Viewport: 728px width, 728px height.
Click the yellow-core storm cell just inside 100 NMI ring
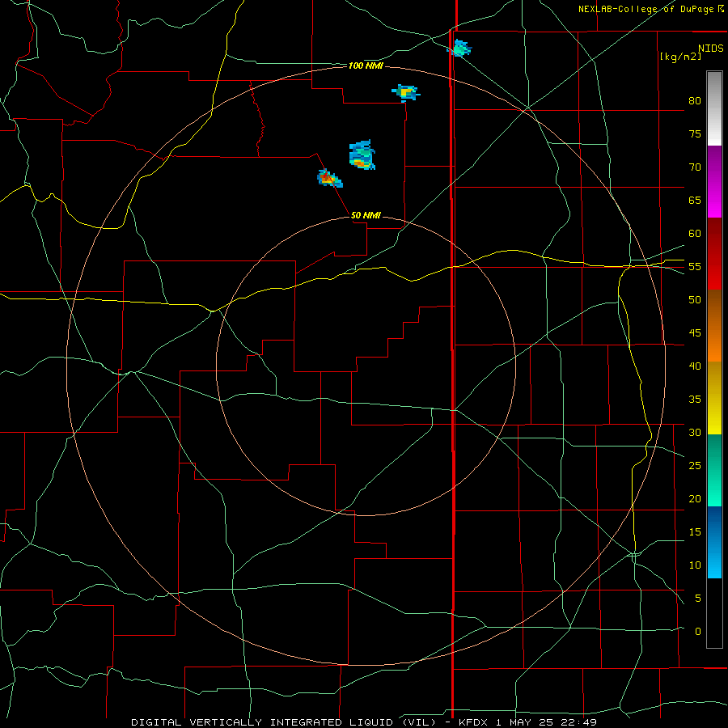click(x=406, y=93)
